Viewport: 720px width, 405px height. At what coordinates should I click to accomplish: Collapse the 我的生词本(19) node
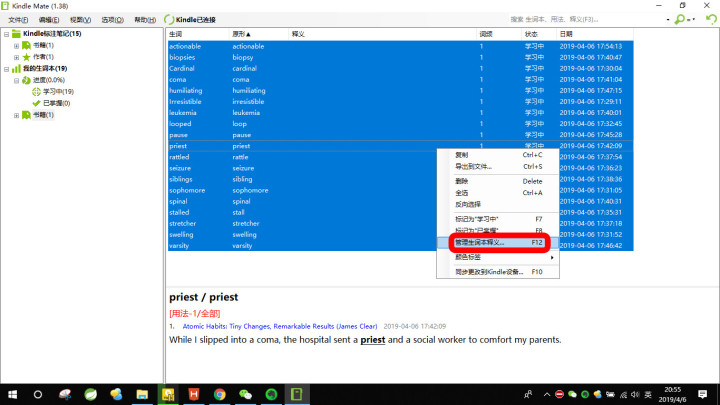pos(6,69)
